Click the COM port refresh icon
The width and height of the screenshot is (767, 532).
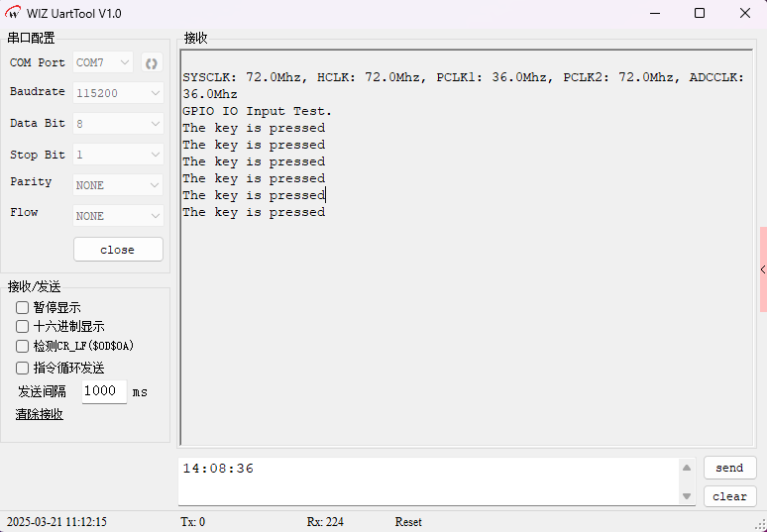coord(152,62)
